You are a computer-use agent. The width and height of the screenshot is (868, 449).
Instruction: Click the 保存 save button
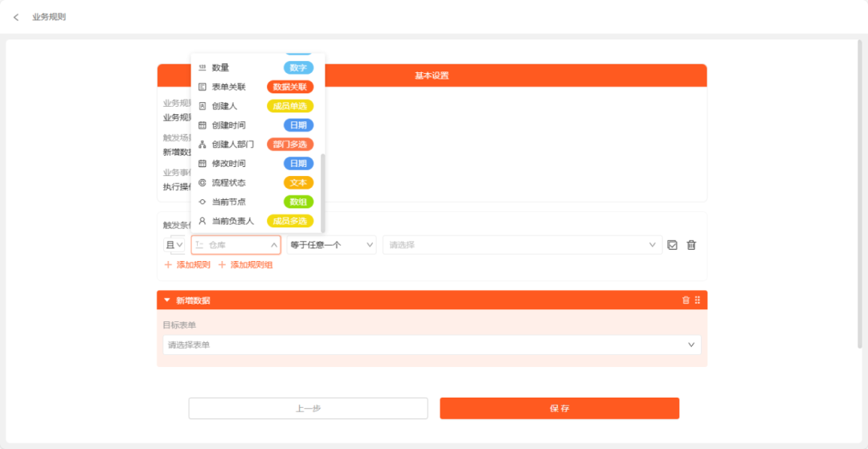(x=559, y=409)
